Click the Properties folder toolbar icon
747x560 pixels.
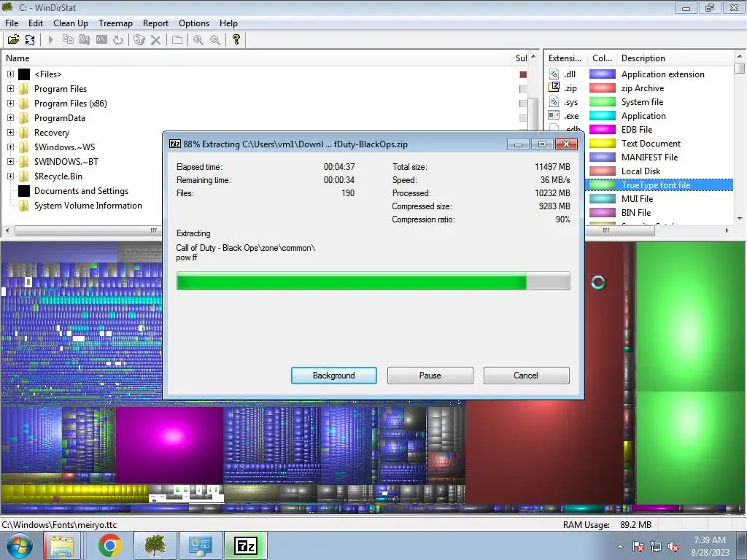[177, 39]
